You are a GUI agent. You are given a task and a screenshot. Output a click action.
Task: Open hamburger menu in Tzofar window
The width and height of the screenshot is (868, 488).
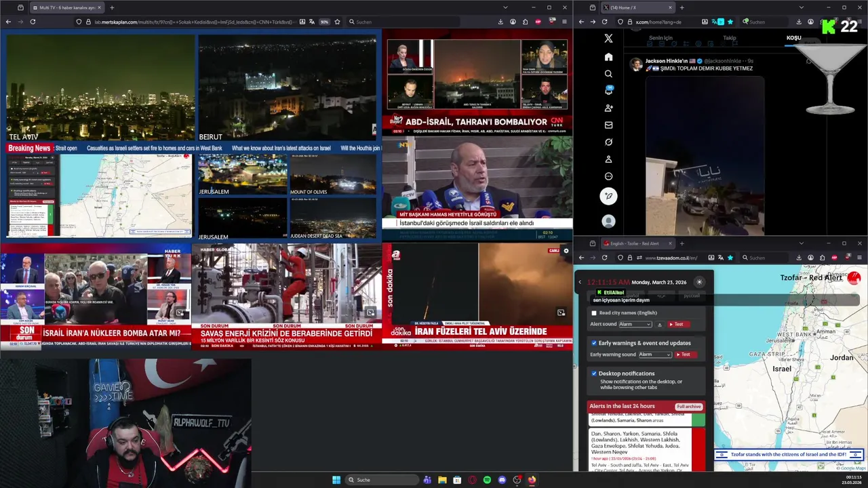coord(860,258)
